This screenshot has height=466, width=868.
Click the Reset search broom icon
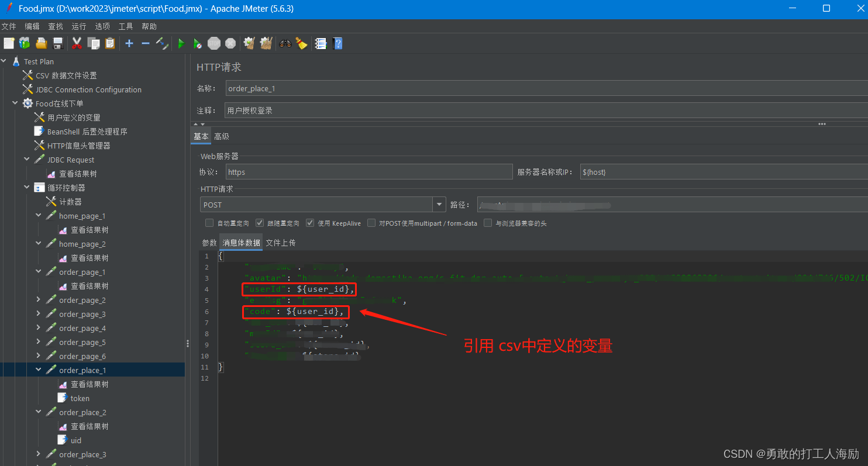click(x=301, y=43)
